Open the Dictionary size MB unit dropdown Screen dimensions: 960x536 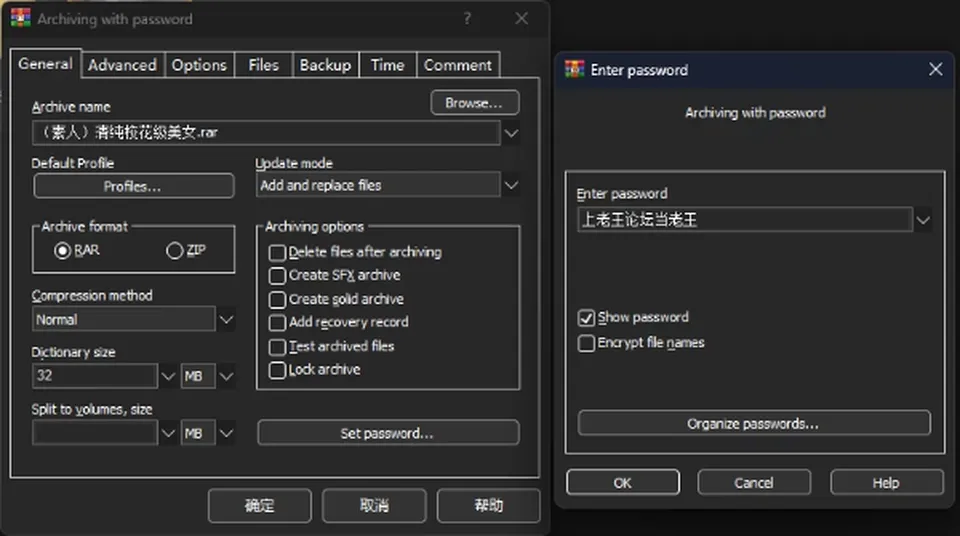[x=226, y=376]
